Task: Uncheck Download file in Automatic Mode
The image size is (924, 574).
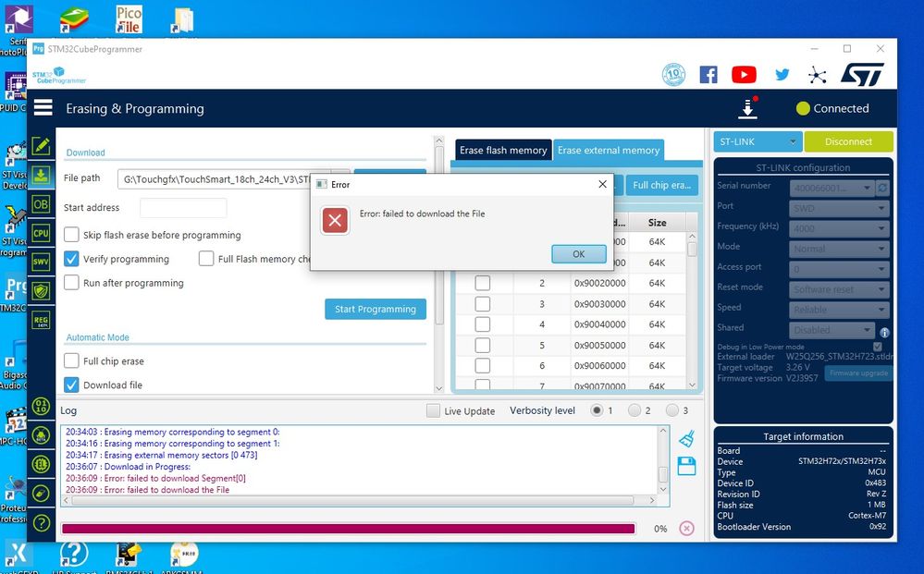Action: click(x=71, y=385)
